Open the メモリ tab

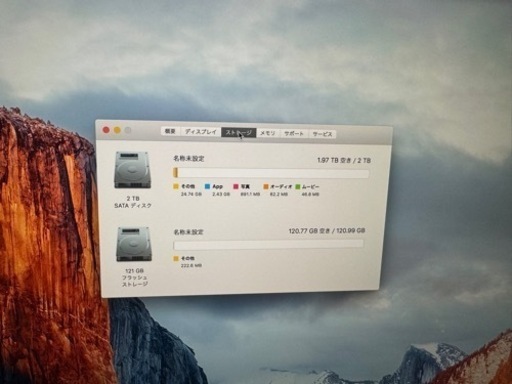coord(268,133)
